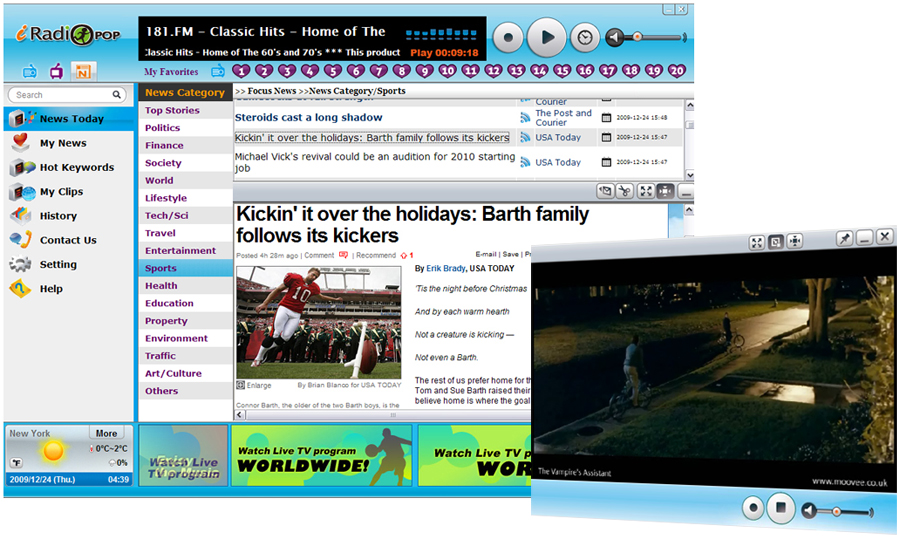Select Art/Culture news category

pyautogui.click(x=185, y=373)
